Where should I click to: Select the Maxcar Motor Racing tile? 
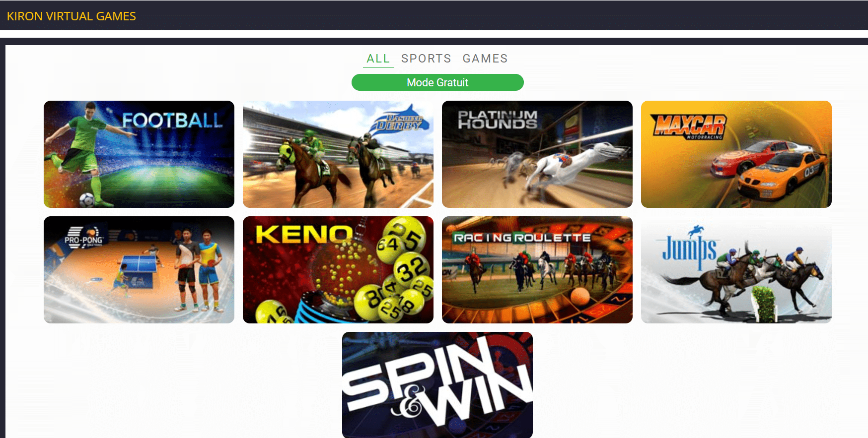coord(736,154)
